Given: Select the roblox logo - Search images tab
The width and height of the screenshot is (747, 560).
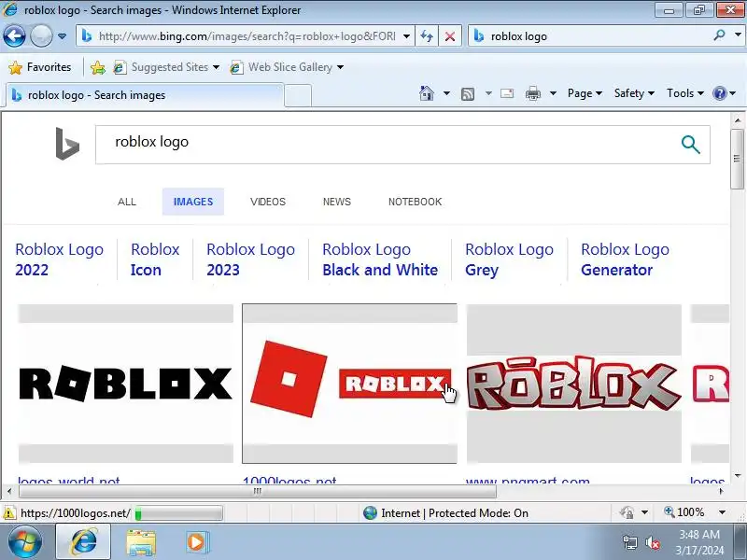Looking at the screenshot, I should coord(144,95).
